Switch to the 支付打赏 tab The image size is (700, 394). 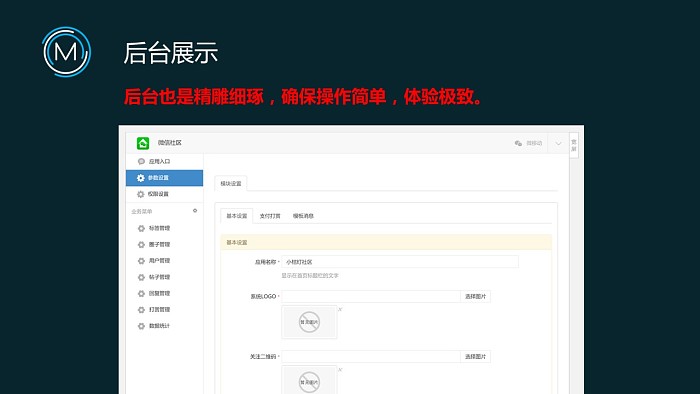tap(270, 216)
